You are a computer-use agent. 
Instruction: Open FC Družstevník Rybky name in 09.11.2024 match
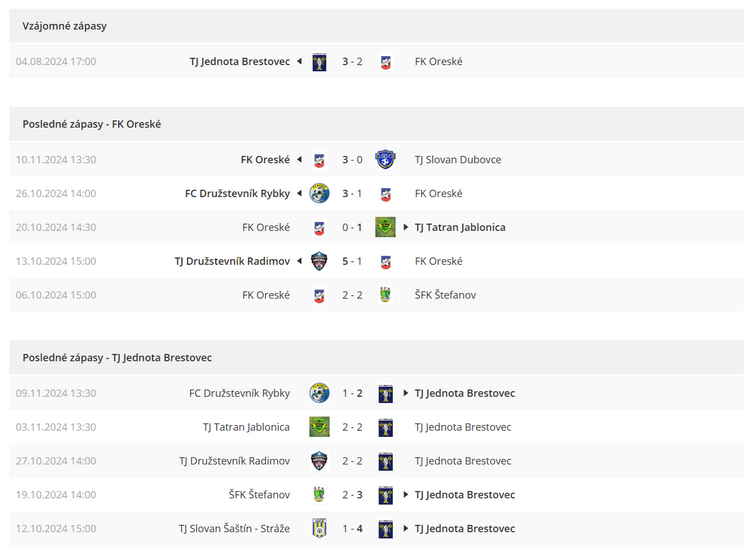[239, 393]
